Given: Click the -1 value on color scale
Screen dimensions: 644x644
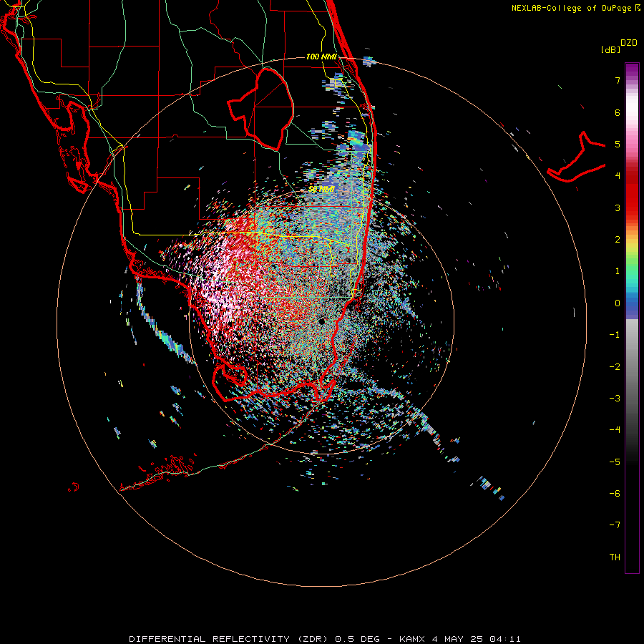Looking at the screenshot, I should (x=615, y=335).
